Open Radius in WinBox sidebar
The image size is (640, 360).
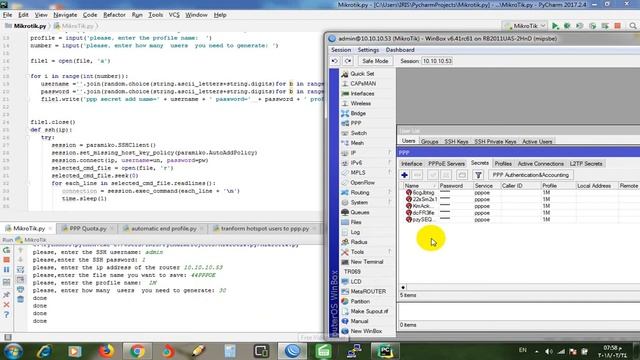pos(359,242)
